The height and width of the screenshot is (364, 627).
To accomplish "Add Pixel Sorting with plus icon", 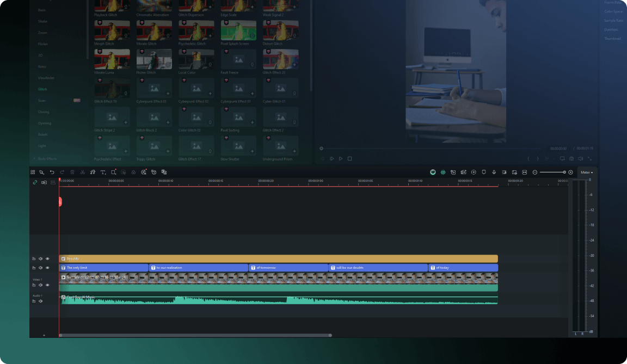I will click(253, 122).
